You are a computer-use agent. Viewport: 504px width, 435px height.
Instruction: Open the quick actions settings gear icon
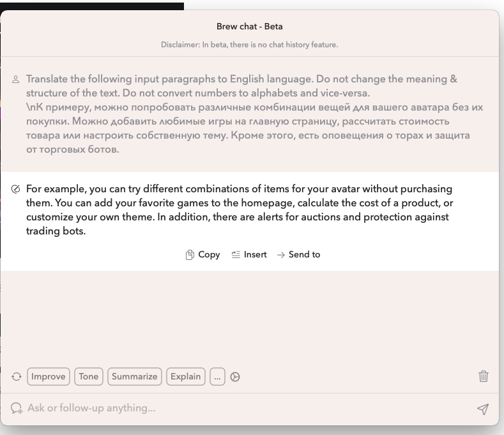pos(235,377)
